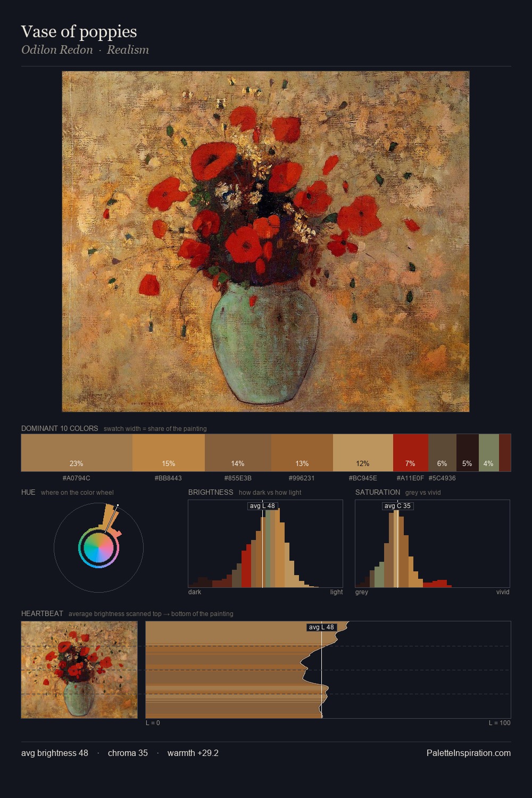Select the 14% swatch #855E3B
The image size is (532, 798).
click(238, 453)
